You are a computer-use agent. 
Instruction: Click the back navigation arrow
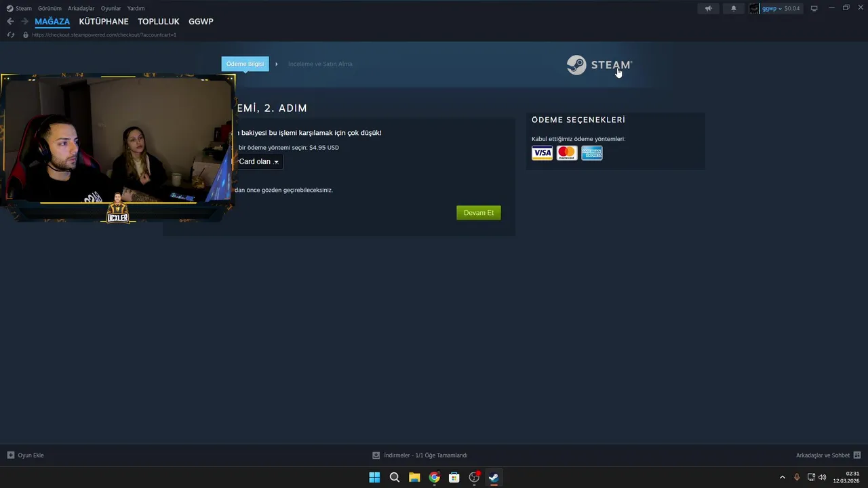pyautogui.click(x=10, y=22)
